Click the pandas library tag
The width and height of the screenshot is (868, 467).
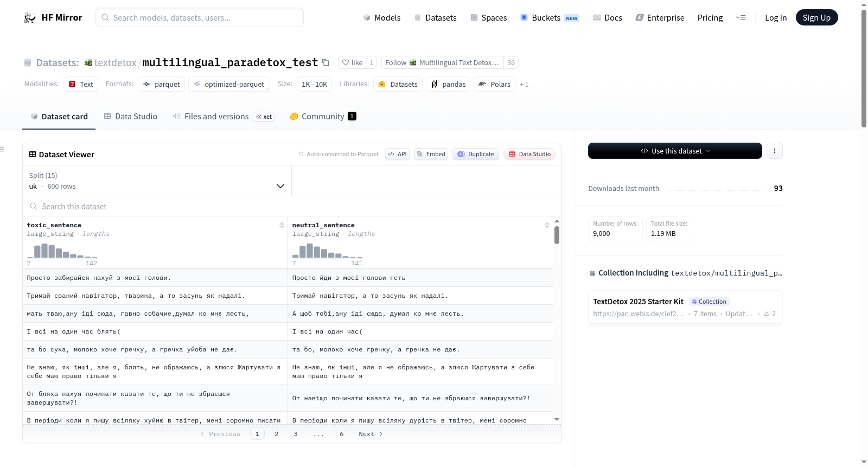[448, 84]
